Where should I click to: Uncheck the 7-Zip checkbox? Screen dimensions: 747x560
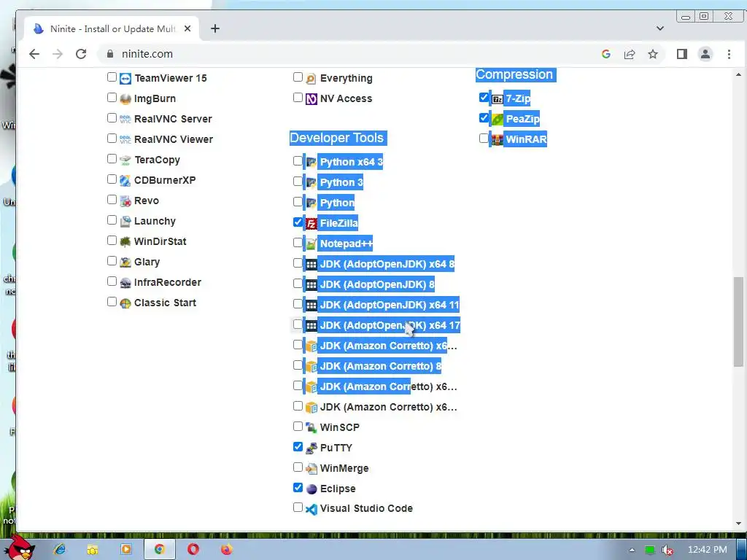click(x=484, y=97)
